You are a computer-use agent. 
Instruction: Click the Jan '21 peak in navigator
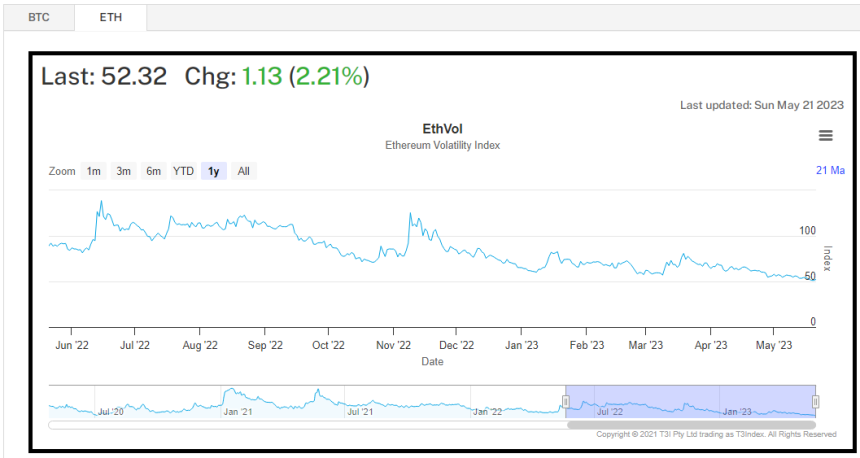(230, 392)
